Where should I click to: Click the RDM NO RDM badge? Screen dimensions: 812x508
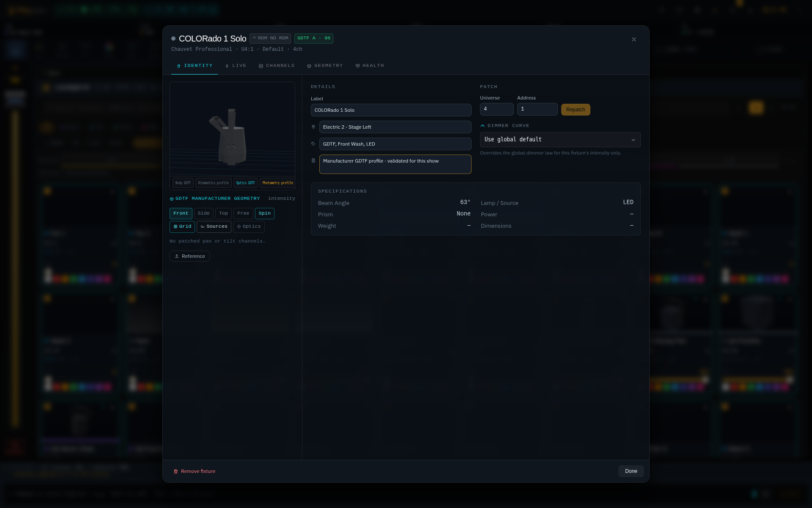(270, 38)
